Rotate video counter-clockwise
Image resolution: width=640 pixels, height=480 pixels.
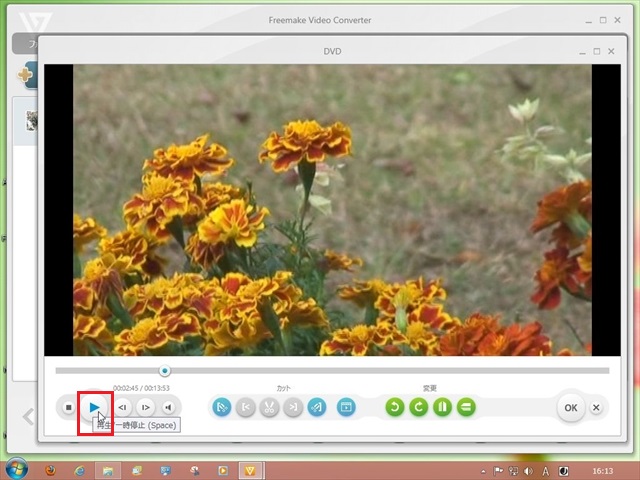click(x=395, y=407)
